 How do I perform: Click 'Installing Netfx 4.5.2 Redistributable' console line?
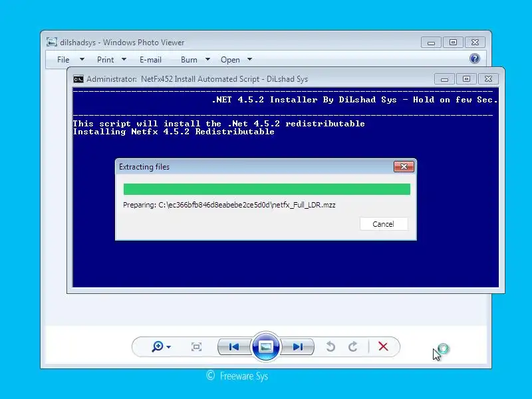tap(174, 132)
